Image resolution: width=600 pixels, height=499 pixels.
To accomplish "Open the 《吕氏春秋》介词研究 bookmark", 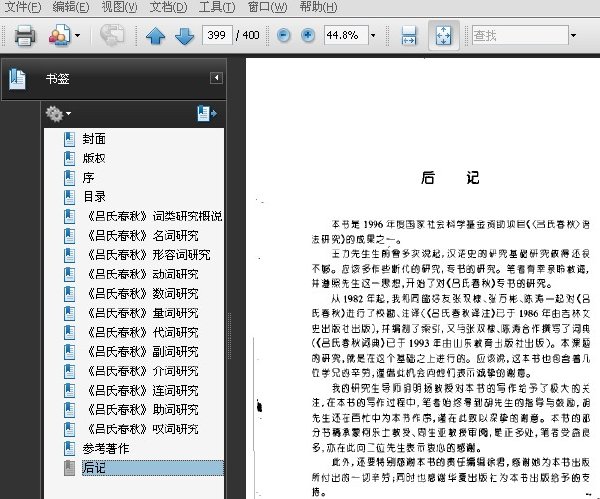I will [142, 371].
